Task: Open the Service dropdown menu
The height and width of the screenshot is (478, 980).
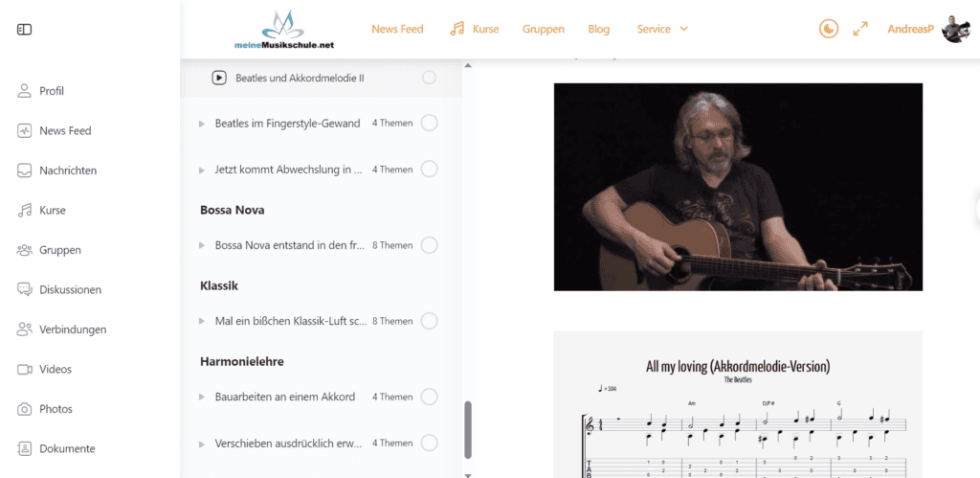Action: (x=662, y=29)
